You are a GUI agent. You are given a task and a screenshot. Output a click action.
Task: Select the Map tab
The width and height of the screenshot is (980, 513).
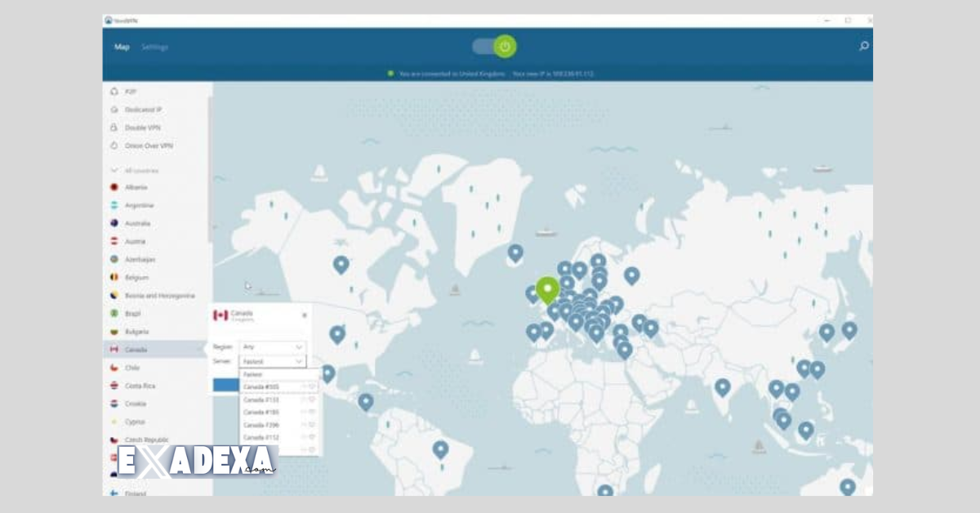122,47
